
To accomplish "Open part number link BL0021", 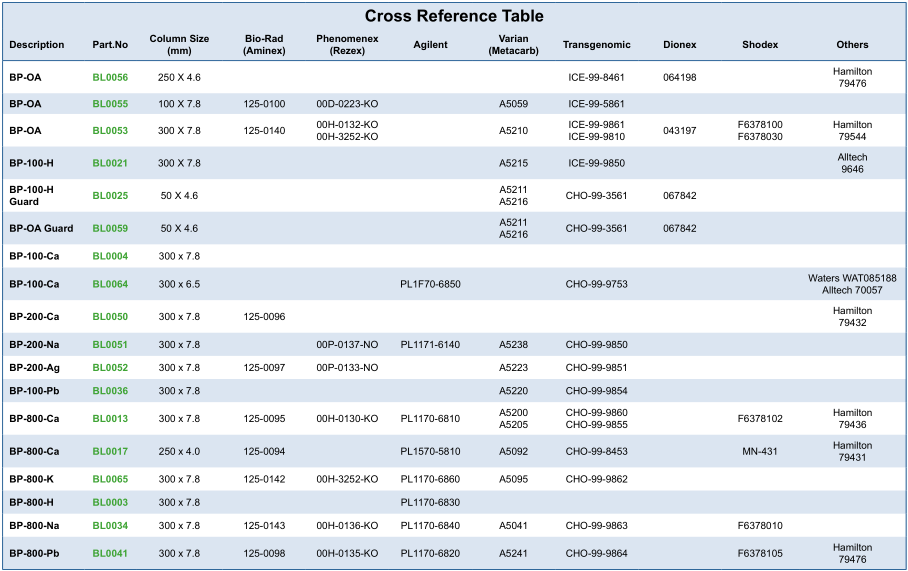I will coord(110,163).
